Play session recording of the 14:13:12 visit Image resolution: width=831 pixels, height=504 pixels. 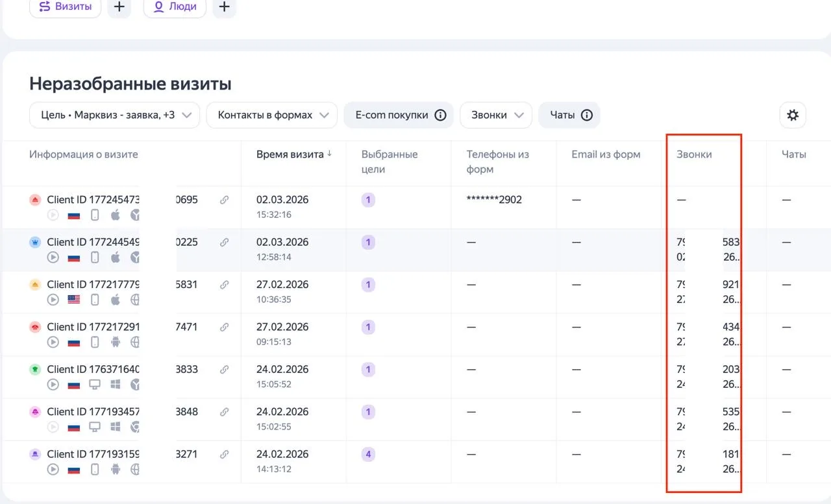click(x=53, y=469)
